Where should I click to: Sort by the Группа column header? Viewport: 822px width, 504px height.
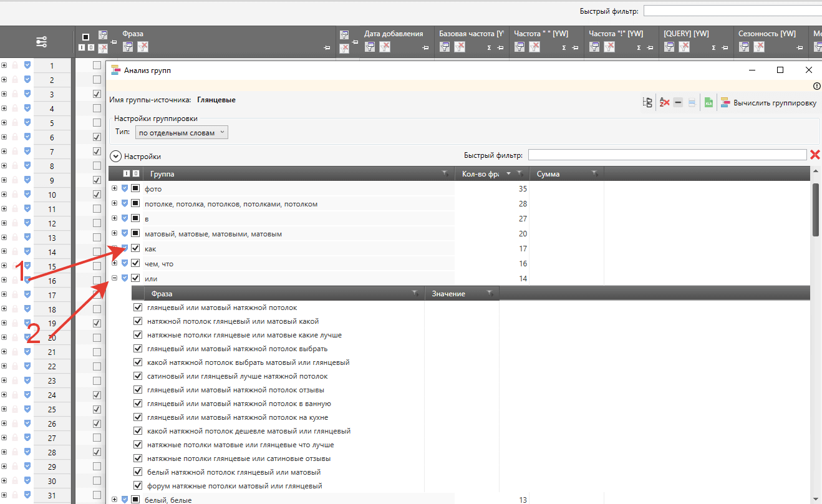162,174
